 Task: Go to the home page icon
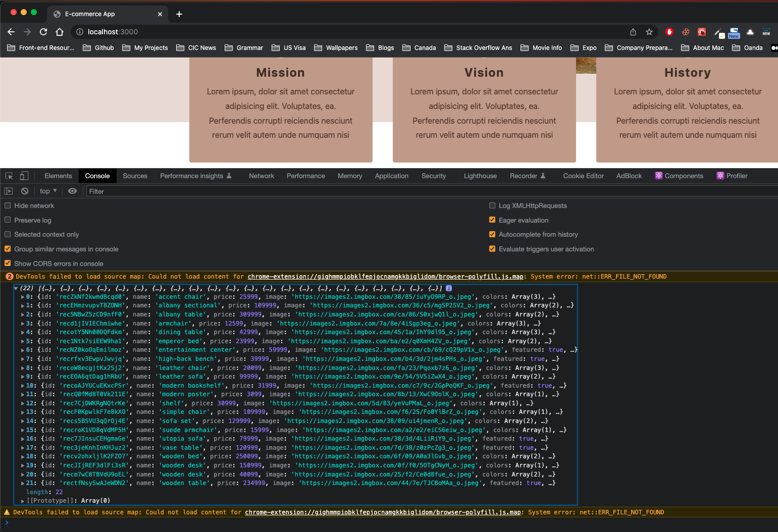60,32
